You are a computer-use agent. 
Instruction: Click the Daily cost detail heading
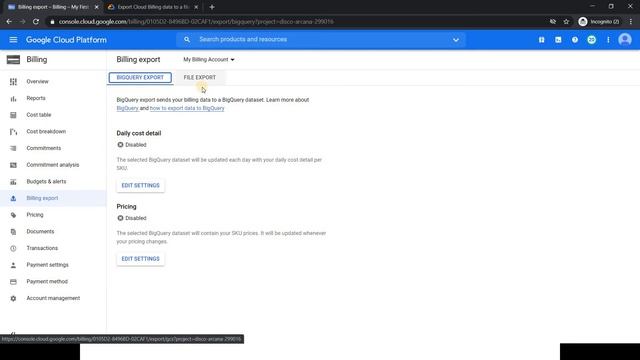point(139,133)
